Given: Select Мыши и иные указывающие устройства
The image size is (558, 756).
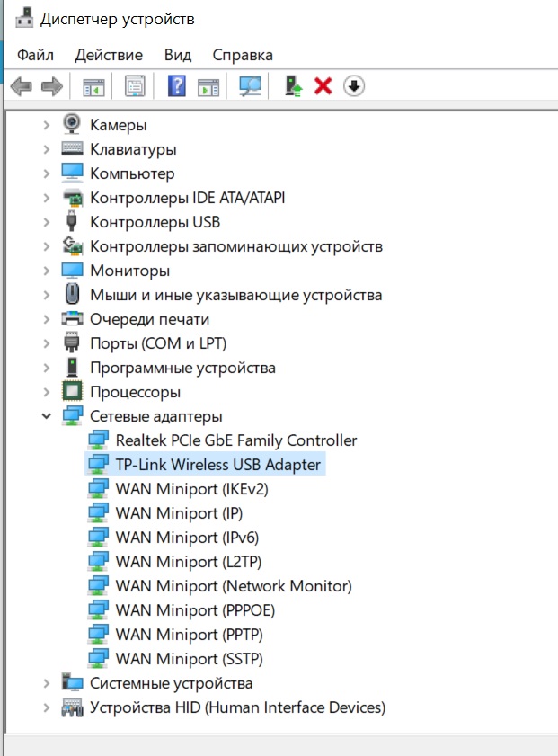Looking at the screenshot, I should (x=236, y=295).
